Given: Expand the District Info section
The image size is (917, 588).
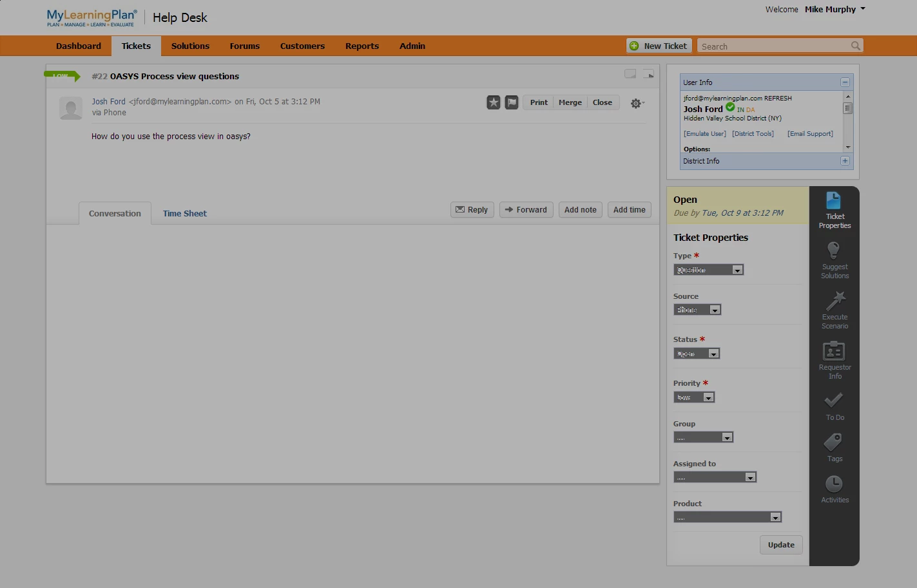Looking at the screenshot, I should click(845, 161).
